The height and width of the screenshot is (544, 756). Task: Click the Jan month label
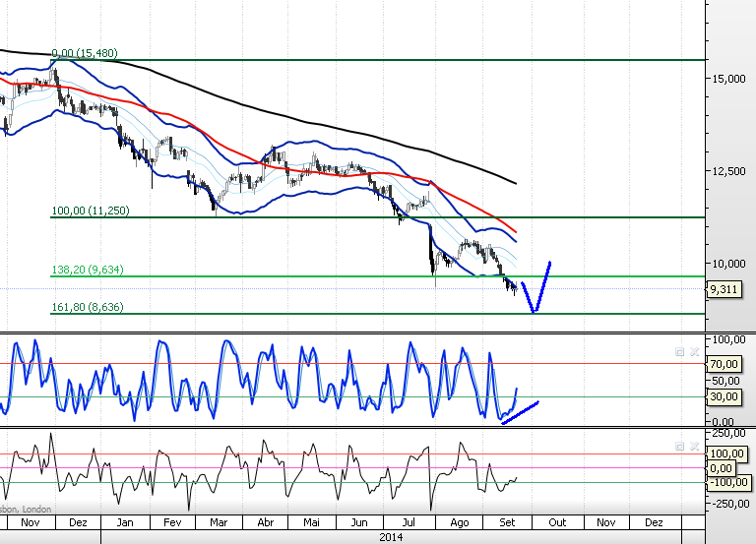point(125,522)
